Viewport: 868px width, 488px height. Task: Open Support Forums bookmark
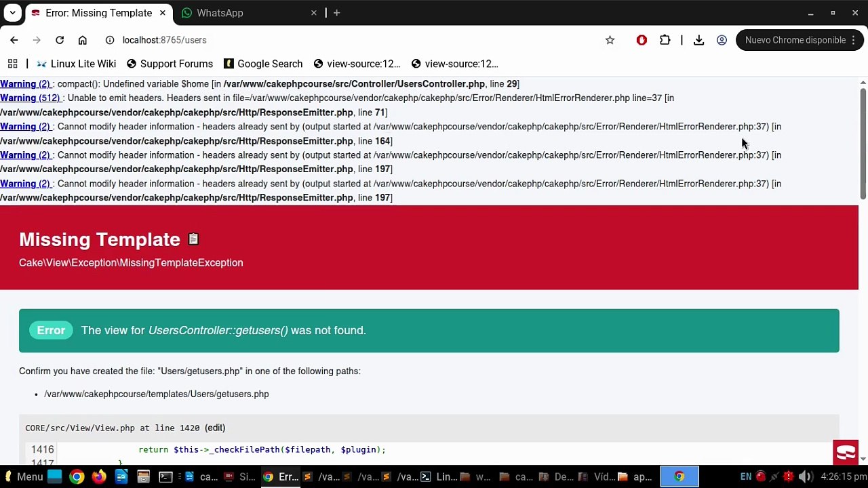pos(170,64)
